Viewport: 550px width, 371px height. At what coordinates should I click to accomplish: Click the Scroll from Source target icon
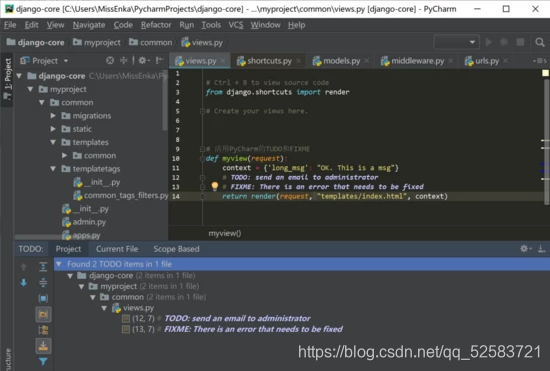tap(110, 61)
